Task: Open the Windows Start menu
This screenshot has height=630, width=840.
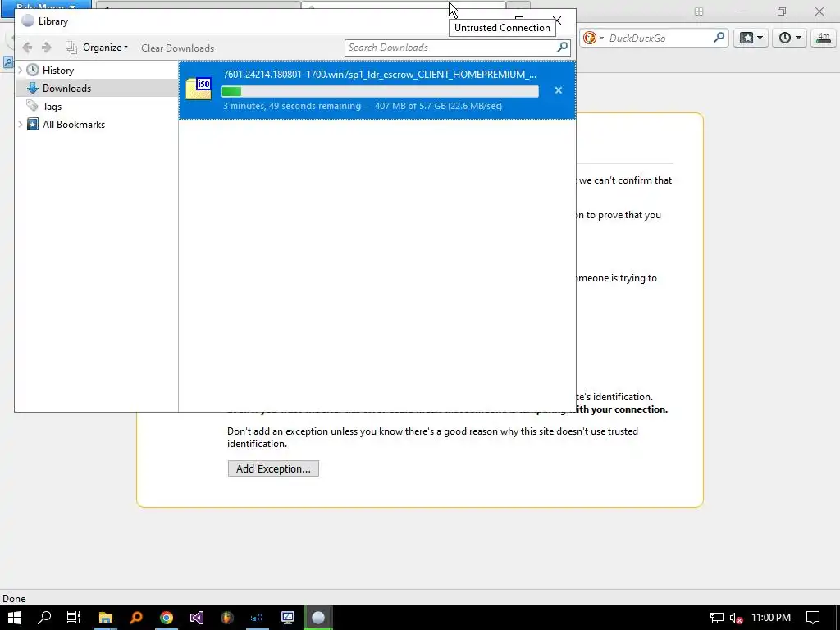Action: point(15,618)
